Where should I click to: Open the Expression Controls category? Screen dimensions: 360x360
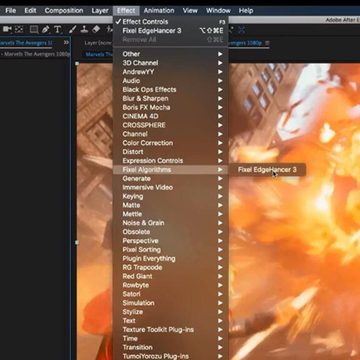click(x=170, y=161)
